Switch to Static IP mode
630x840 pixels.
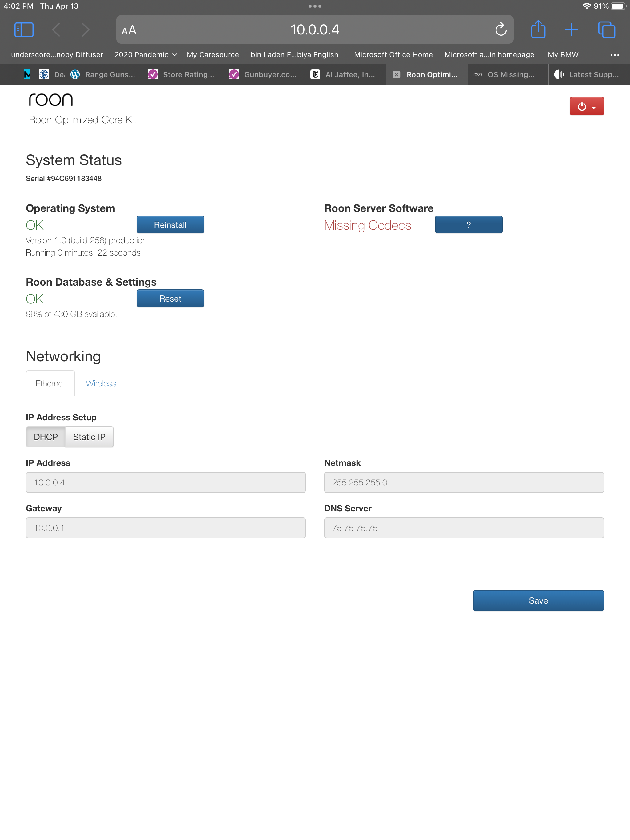point(89,437)
